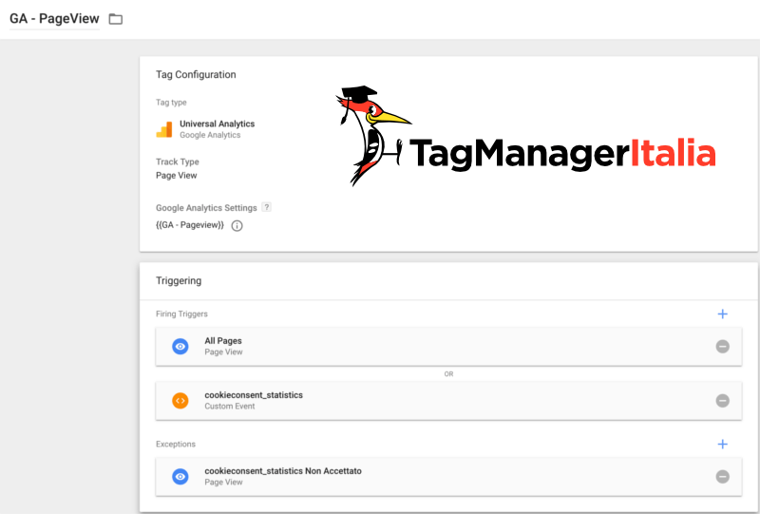760x532 pixels.
Task: Click the Exceptions label
Action: click(176, 444)
